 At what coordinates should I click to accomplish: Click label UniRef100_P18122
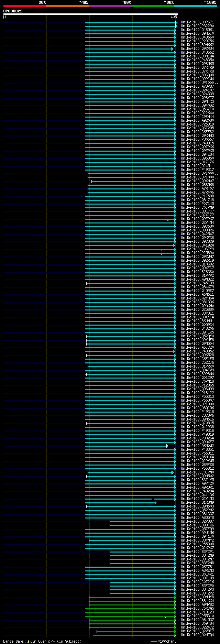click(197, 393)
